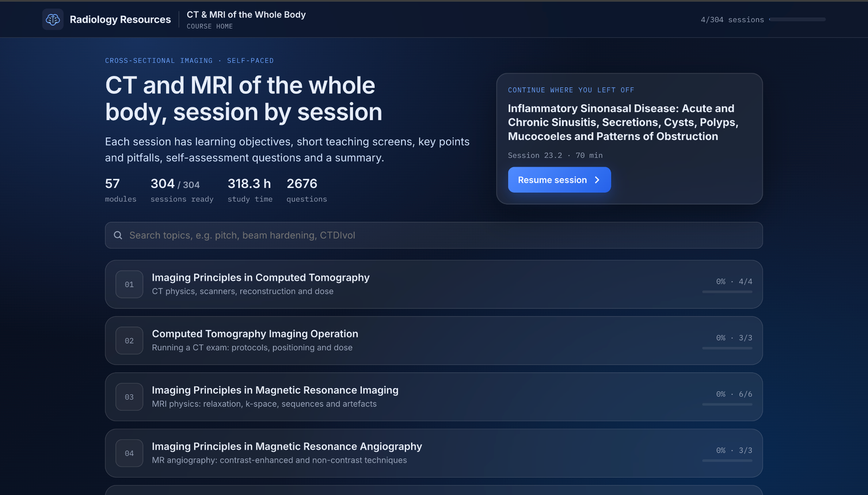Click 'CROSS-SECTIONAL IMAGING · SELF-PACED' label
This screenshot has width=868, height=495.
point(189,61)
